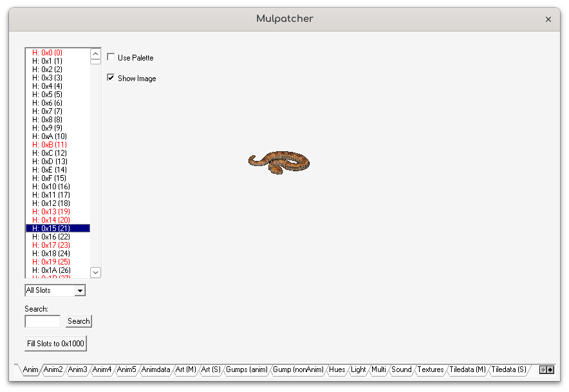Go to the Gumps (anim) tab
Viewport: 569px width, 392px height.
tap(247, 370)
